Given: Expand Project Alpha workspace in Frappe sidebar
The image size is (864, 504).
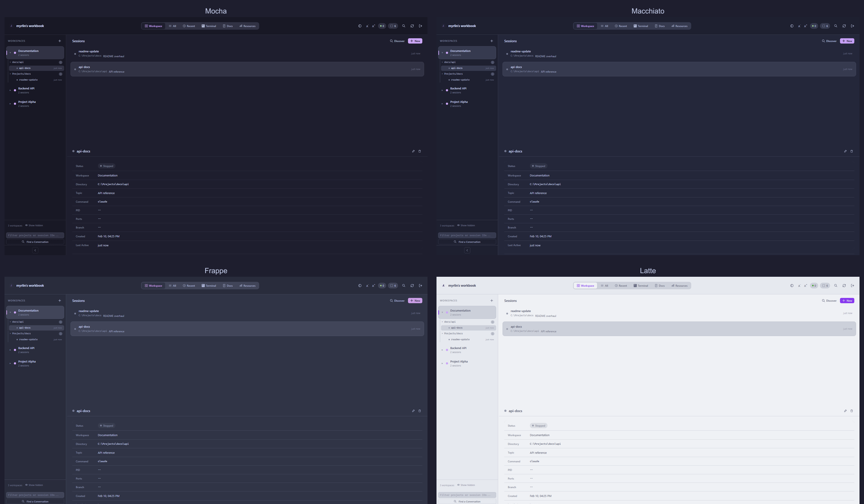Looking at the screenshot, I should pyautogui.click(x=10, y=363).
